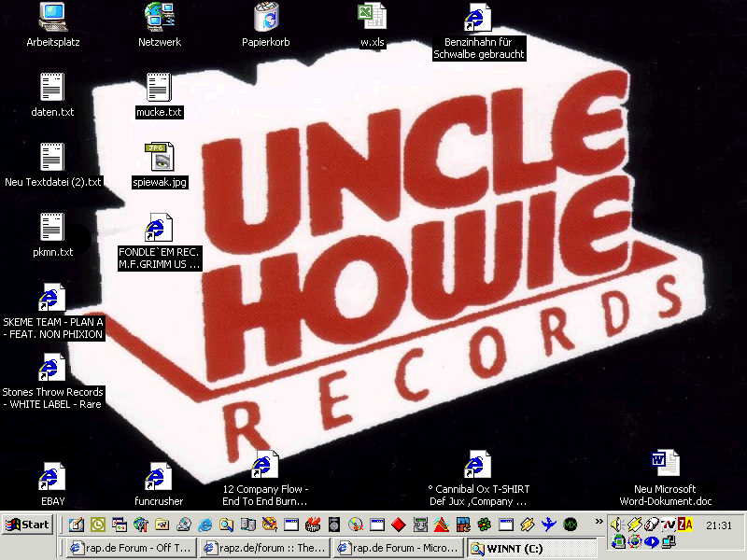This screenshot has height=560, width=747.
Task: Click the TV tray icon
Action: pyautogui.click(x=669, y=525)
